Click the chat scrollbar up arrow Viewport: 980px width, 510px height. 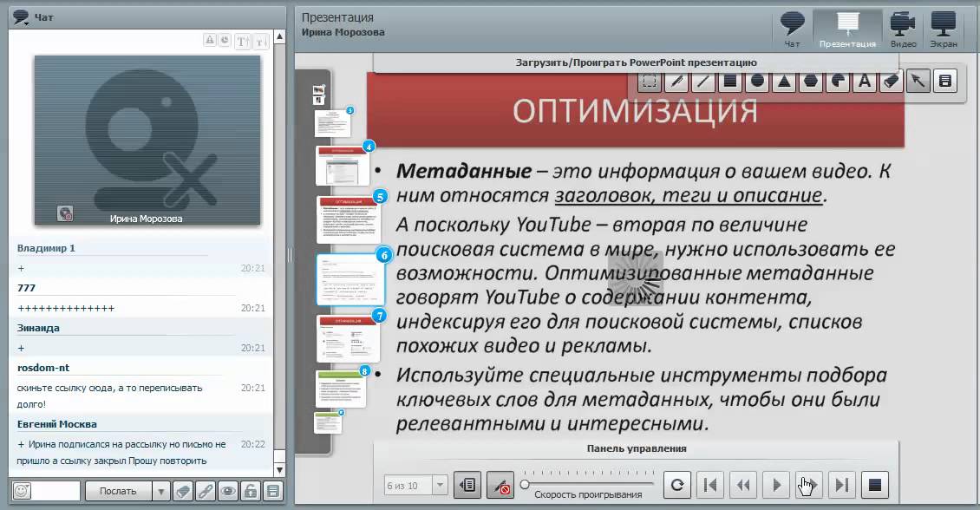click(280, 37)
